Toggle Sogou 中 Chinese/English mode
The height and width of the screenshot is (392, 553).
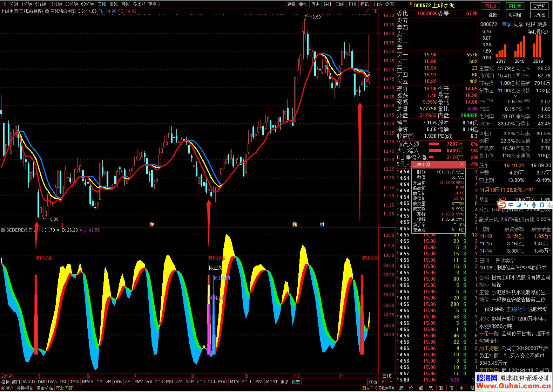tap(511, 205)
